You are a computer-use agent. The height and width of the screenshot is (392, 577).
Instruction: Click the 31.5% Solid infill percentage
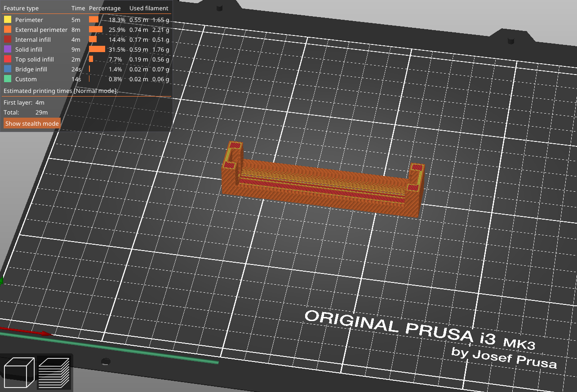pyautogui.click(x=117, y=49)
